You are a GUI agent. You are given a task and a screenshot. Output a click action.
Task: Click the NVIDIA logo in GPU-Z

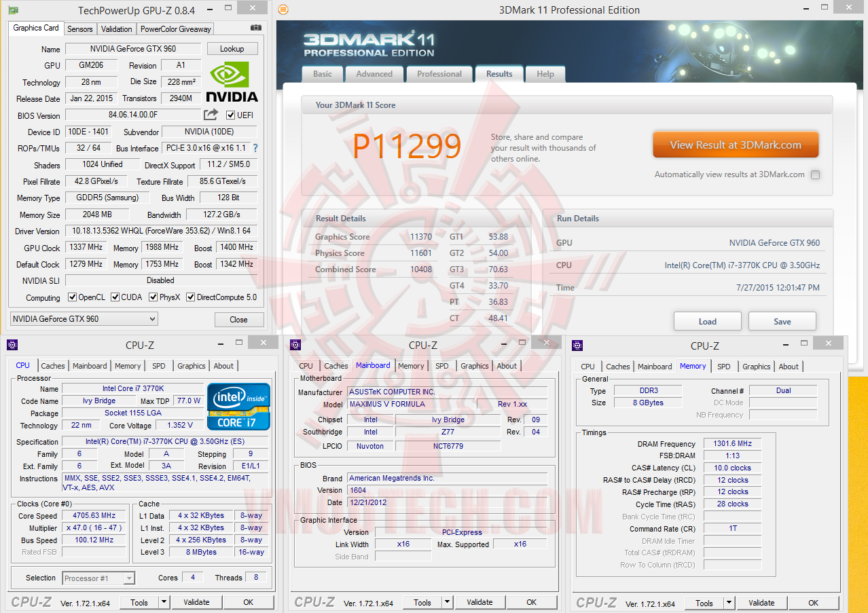[x=232, y=81]
